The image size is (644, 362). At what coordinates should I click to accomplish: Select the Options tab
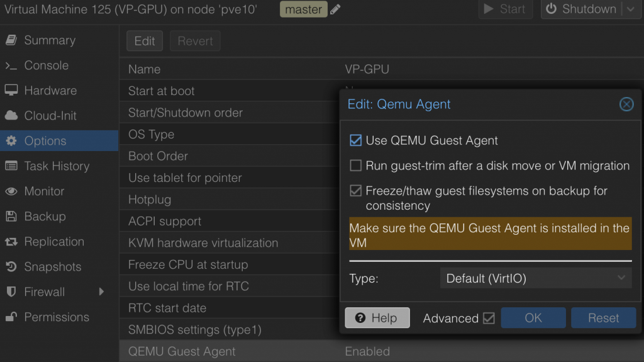59,140
